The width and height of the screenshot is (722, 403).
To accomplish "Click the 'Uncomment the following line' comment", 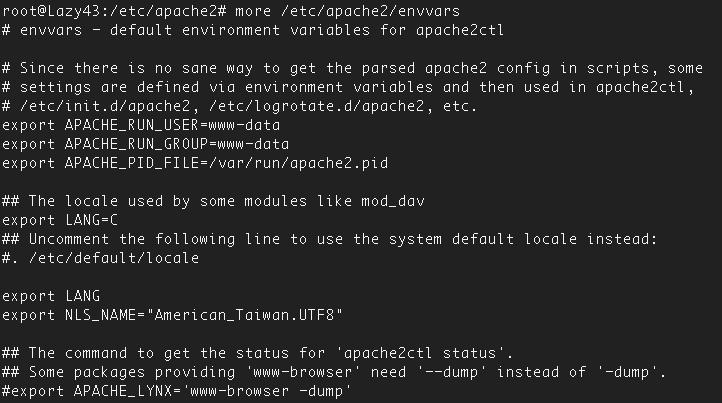I will pyautogui.click(x=330, y=239).
